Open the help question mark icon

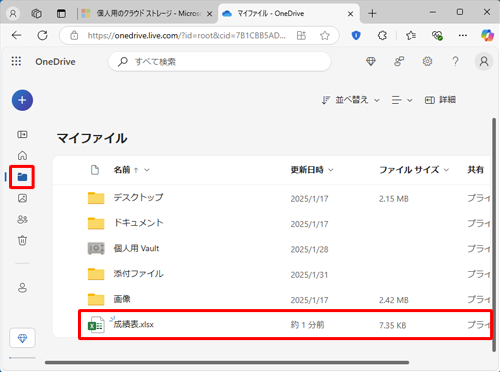click(455, 61)
